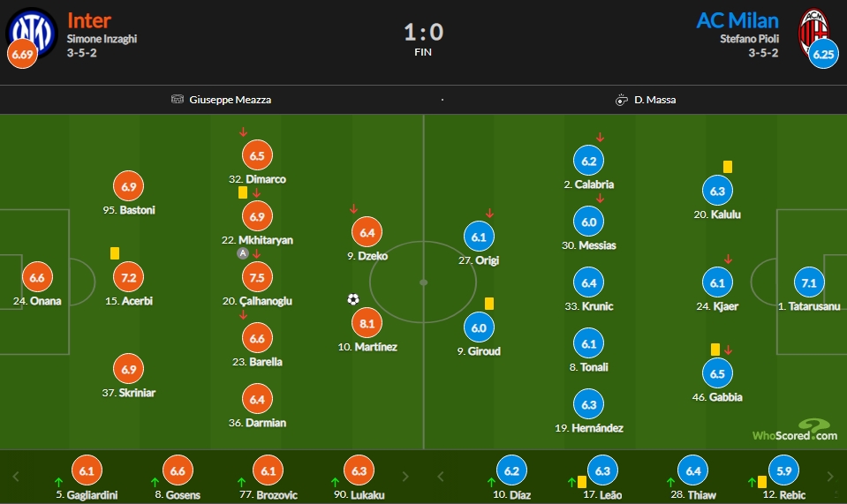Image resolution: width=847 pixels, height=504 pixels.
Task: Click the stadium icon beside Giuseppe Meazza
Action: pyautogui.click(x=178, y=99)
